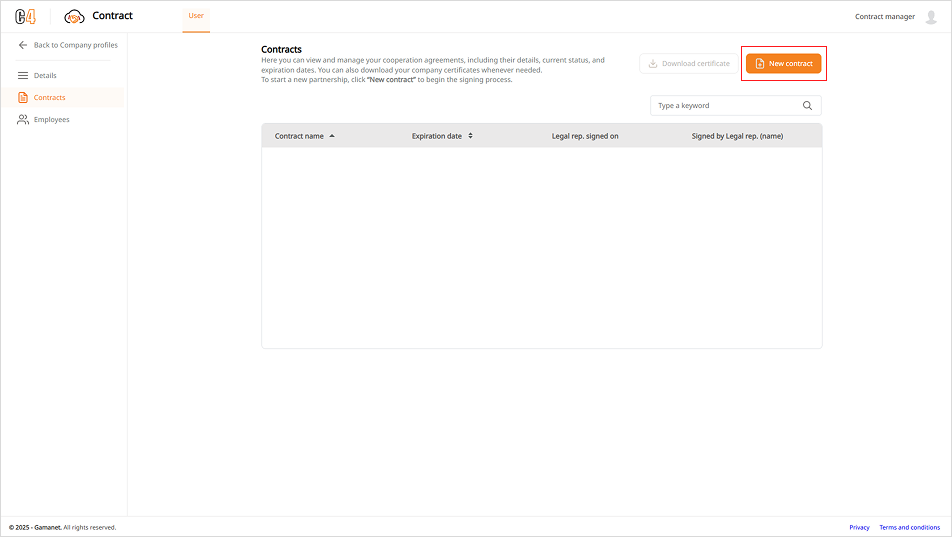This screenshot has height=537, width=952.
Task: Click the Gamanet copyright text
Action: coord(63,527)
